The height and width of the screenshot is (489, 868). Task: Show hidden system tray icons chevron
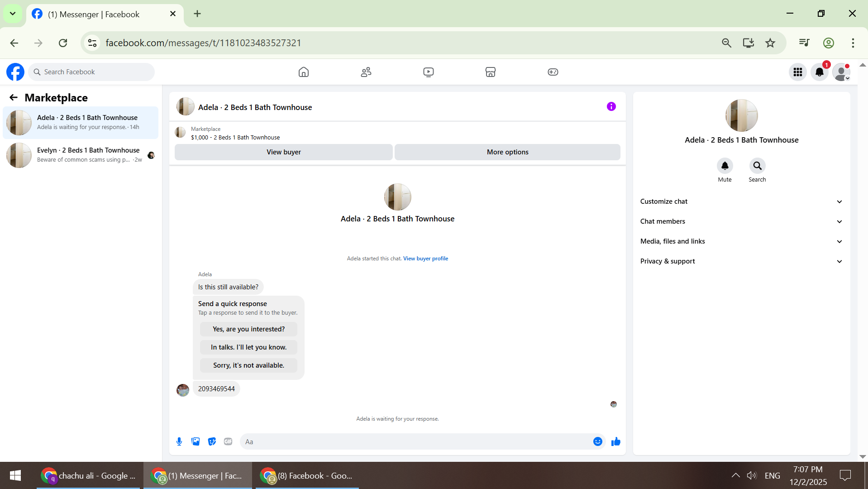[736, 475]
